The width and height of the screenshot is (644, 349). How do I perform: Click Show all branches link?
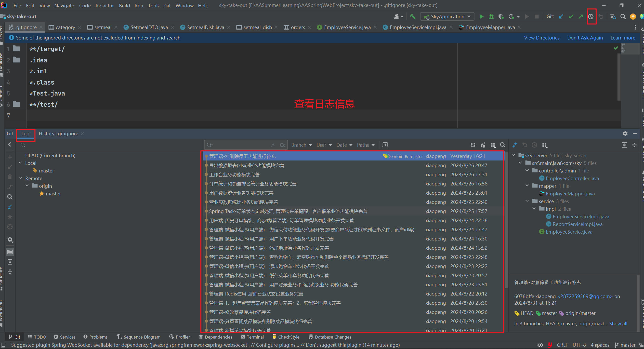click(618, 324)
